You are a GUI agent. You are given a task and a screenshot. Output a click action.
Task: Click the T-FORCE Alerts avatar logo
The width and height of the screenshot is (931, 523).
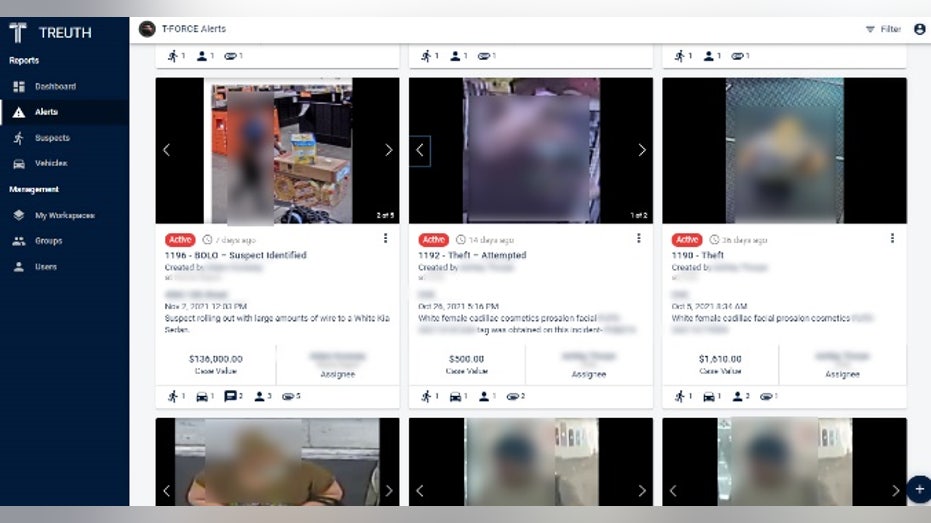click(x=147, y=28)
